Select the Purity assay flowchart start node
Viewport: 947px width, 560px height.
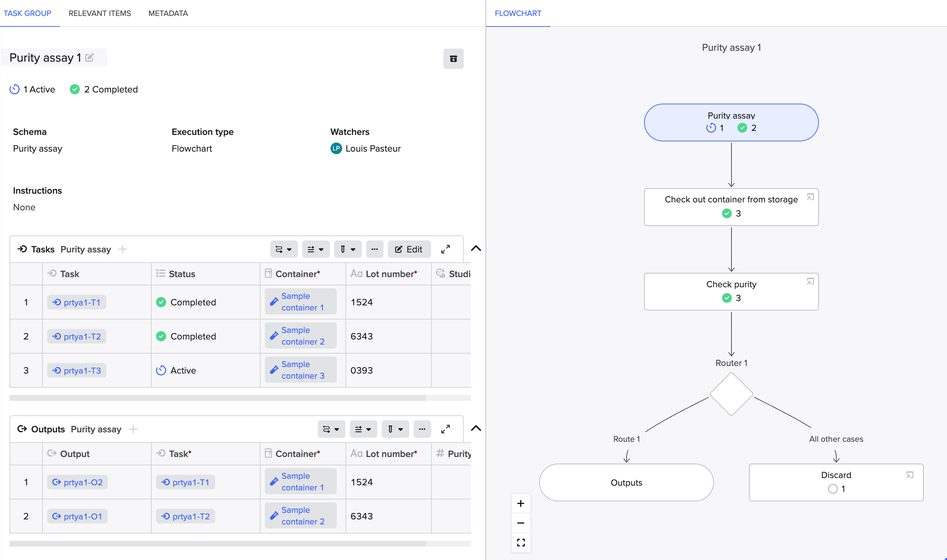pos(731,122)
